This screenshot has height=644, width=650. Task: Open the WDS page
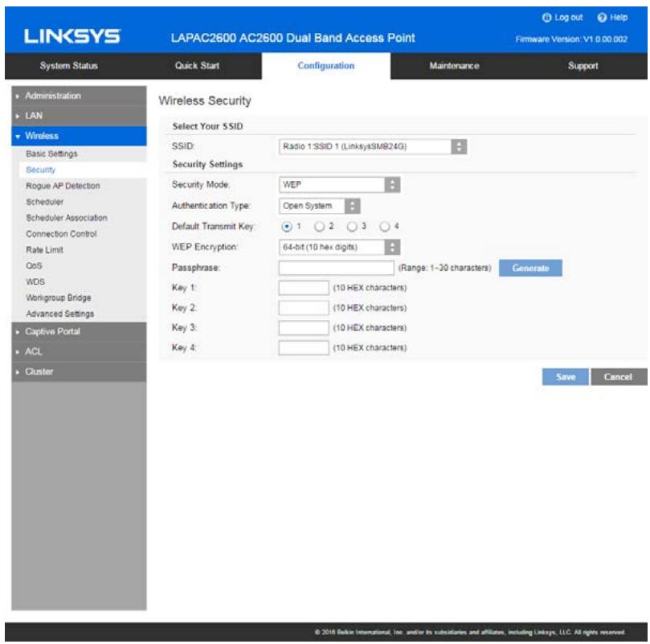click(35, 281)
